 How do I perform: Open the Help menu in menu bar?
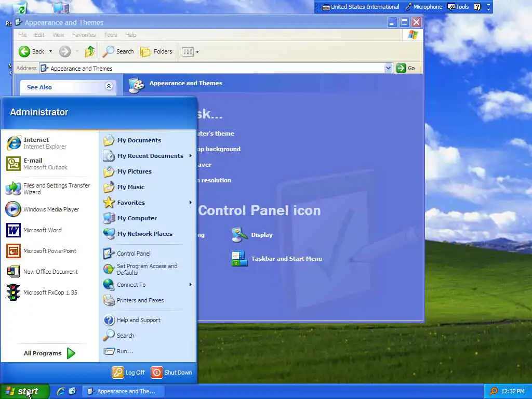click(x=130, y=35)
